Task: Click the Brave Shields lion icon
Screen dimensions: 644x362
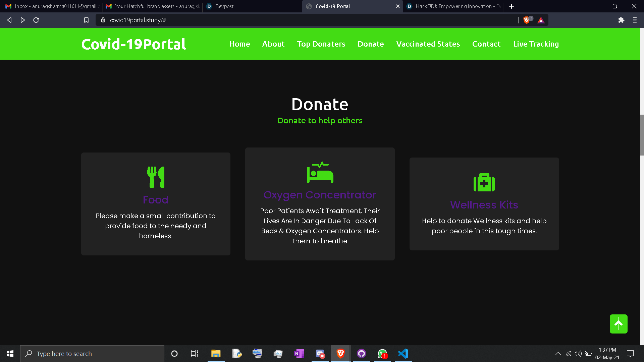Action: tap(527, 20)
